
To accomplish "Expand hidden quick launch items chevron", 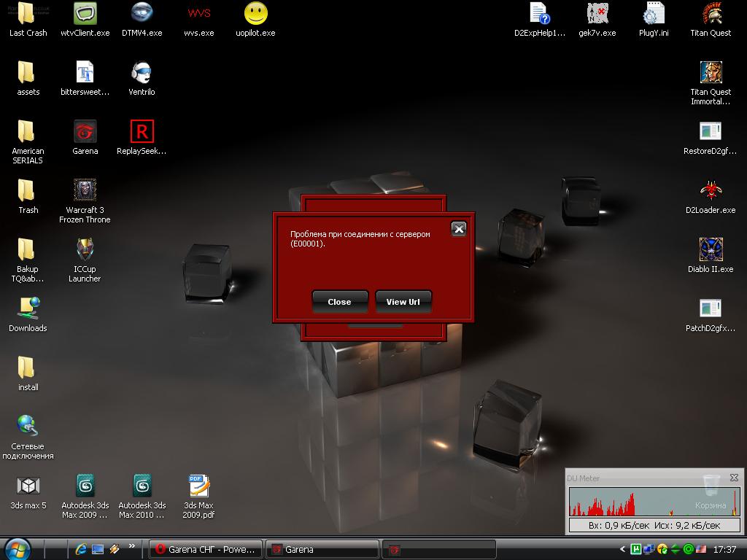I will pyautogui.click(x=132, y=545).
